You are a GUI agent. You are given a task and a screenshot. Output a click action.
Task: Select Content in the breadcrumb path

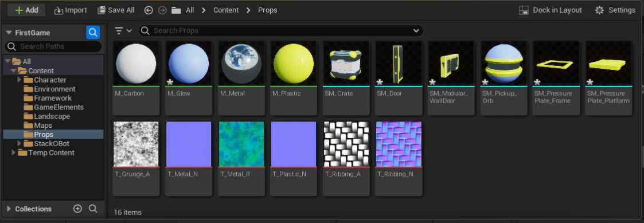pos(226,10)
